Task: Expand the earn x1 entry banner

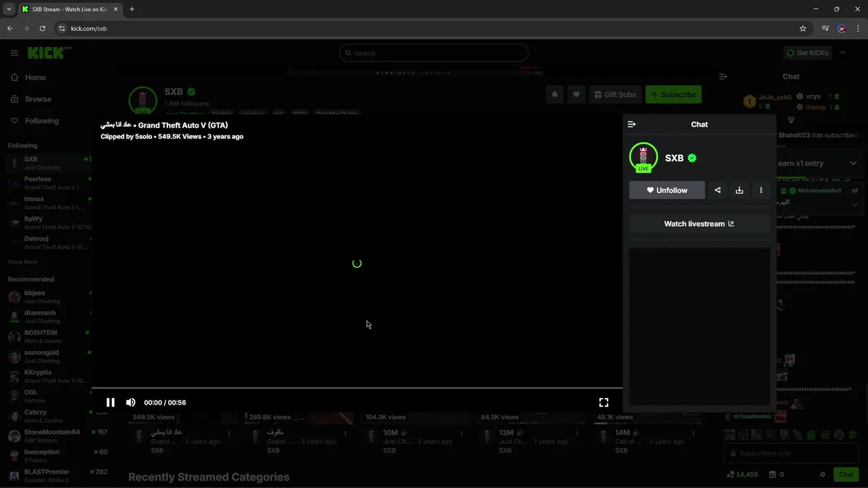Action: tap(853, 163)
